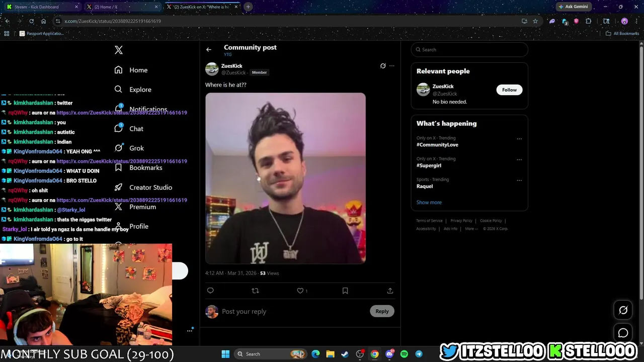
Task: Open Microsoft Edge from taskbar
Action: 315,354
